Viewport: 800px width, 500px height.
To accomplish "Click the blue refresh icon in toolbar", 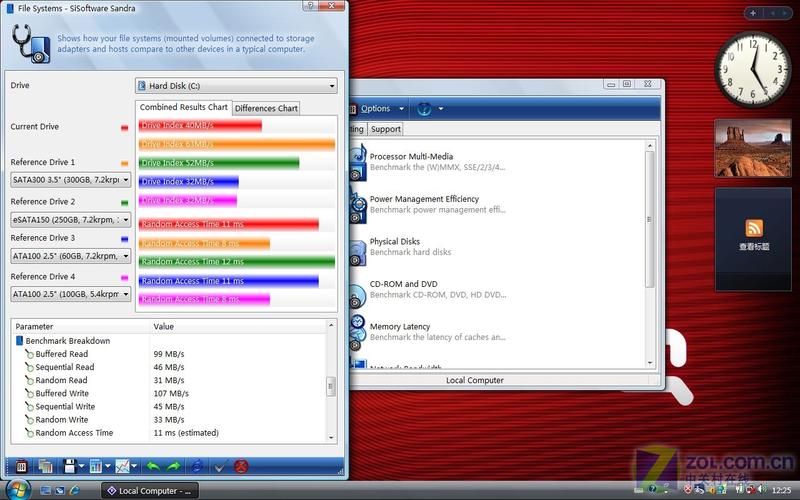I will [x=196, y=466].
